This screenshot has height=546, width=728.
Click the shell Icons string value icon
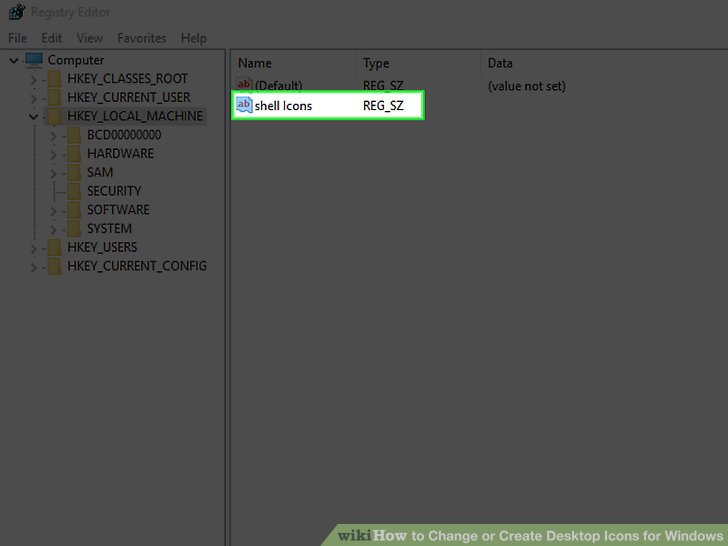tap(244, 105)
